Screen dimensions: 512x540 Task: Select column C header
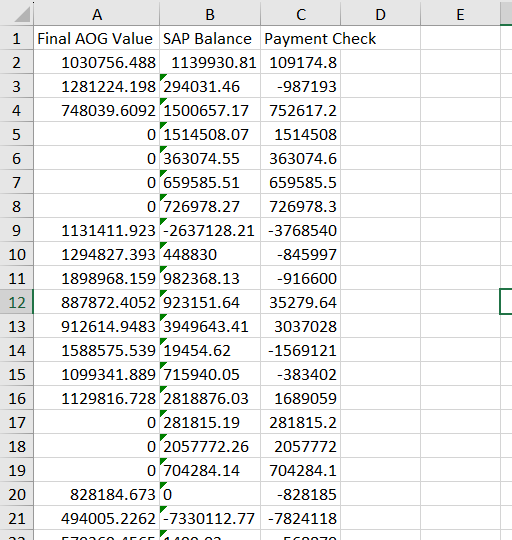(x=301, y=14)
